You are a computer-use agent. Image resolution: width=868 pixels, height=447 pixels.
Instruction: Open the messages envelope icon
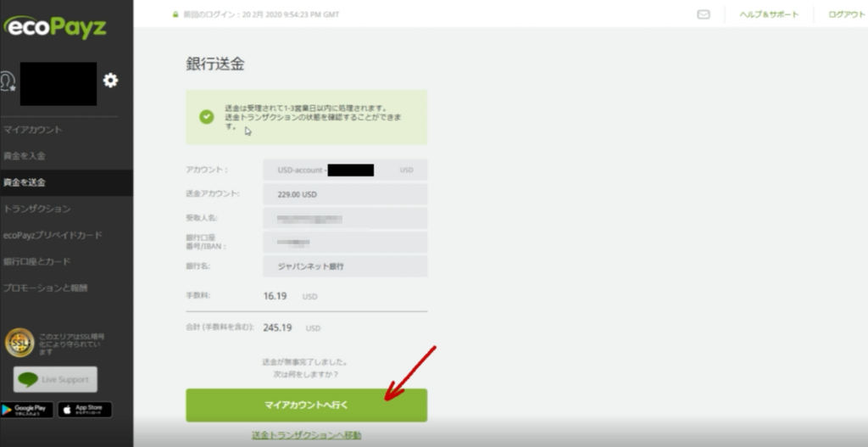(x=703, y=14)
